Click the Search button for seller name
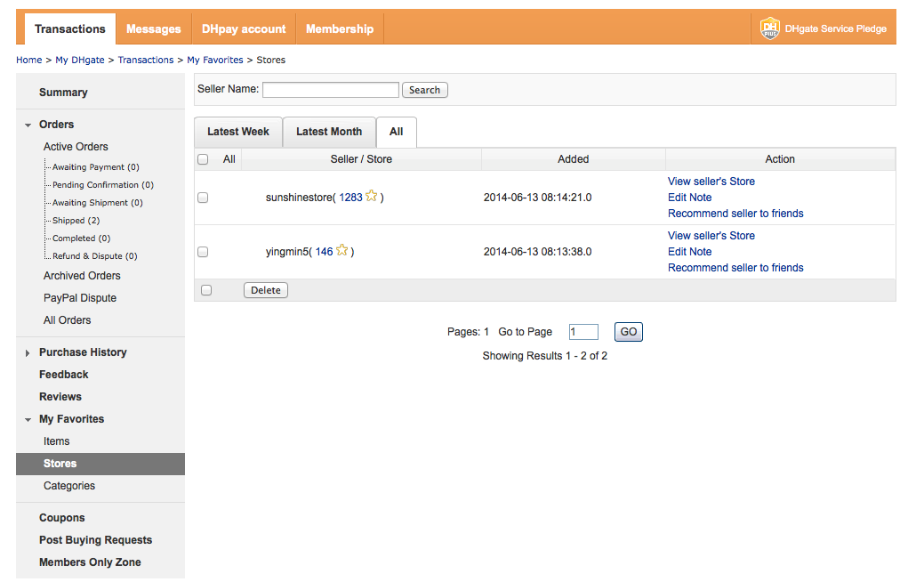The image size is (924, 582). [x=425, y=90]
